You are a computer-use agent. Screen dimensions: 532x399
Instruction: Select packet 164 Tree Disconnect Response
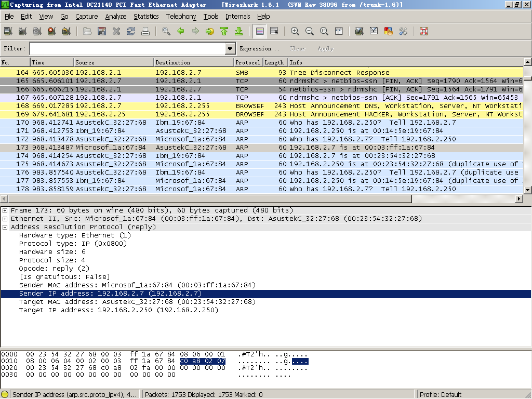[x=262, y=73]
